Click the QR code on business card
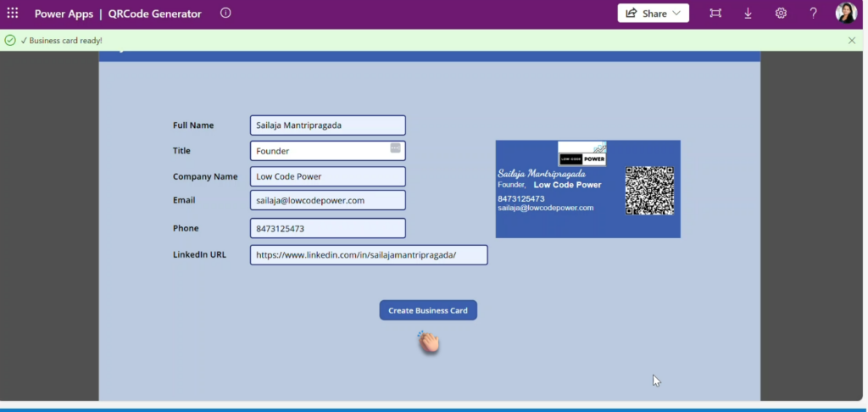Screen dimensions: 868x412 point(649,191)
